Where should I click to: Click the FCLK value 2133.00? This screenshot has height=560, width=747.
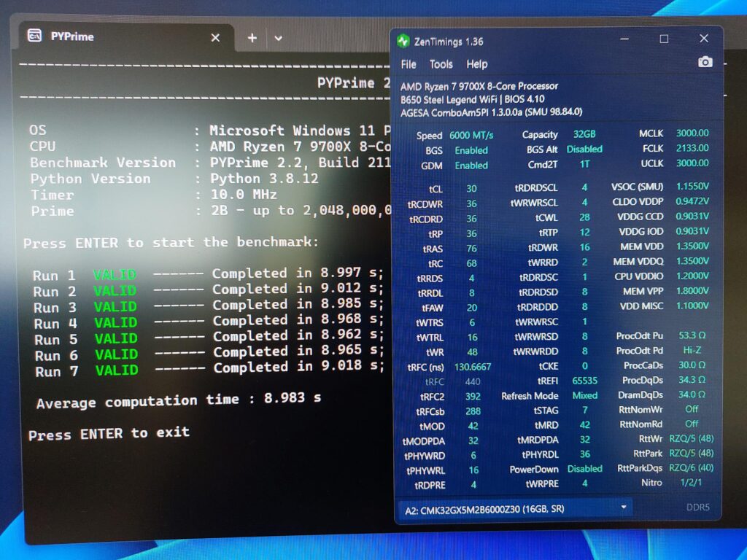pos(692,148)
